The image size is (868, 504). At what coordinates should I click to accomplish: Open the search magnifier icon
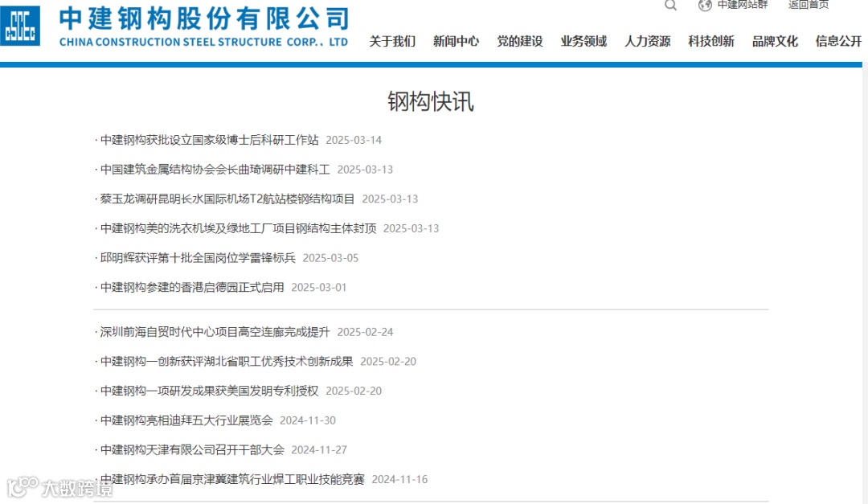coord(670,5)
